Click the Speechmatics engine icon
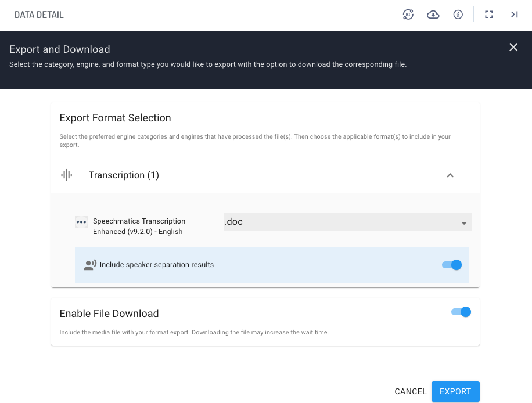Viewport: 532px width, 403px height. (x=81, y=222)
